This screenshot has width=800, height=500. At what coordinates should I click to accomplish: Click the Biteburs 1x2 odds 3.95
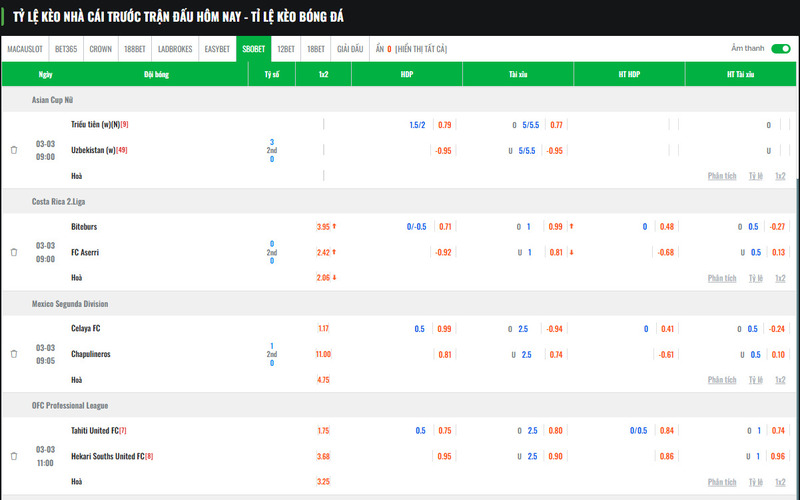pyautogui.click(x=323, y=227)
